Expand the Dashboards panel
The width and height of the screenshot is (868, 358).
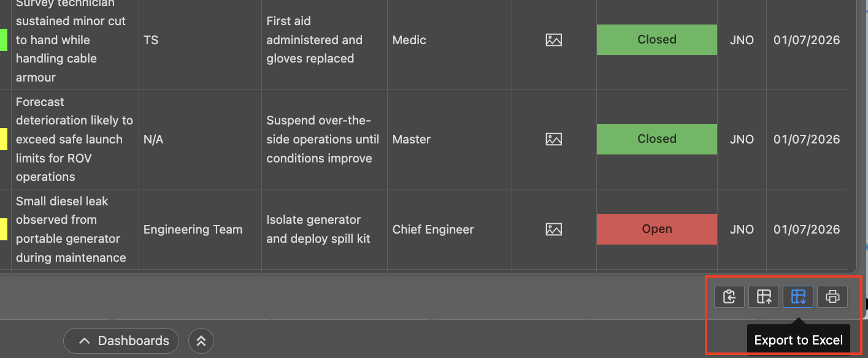[x=121, y=341]
